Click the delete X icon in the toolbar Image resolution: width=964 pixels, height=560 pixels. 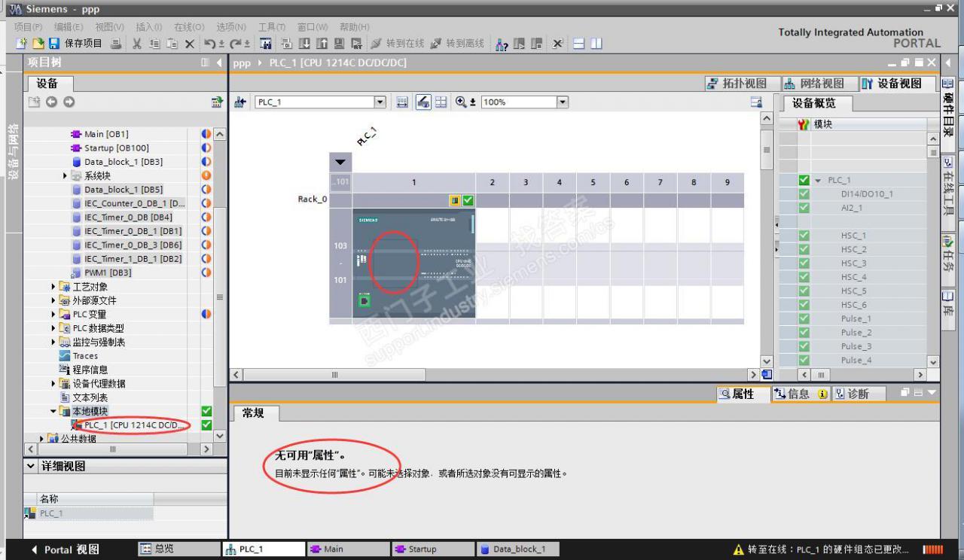189,44
